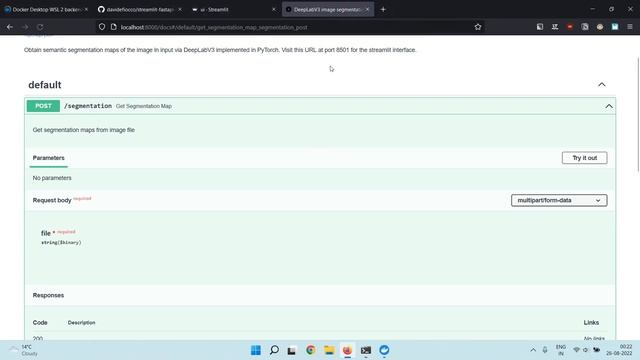The image size is (640, 360).
Task: Open the Firefox hamburger menu
Action: [x=630, y=27]
